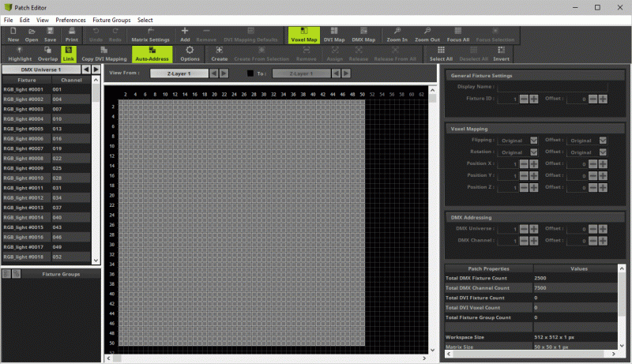Add a fixture with the Add icon
The image size is (632, 364).
tap(185, 35)
